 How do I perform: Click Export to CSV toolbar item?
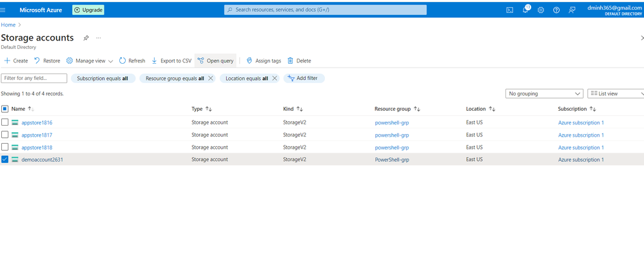point(171,61)
